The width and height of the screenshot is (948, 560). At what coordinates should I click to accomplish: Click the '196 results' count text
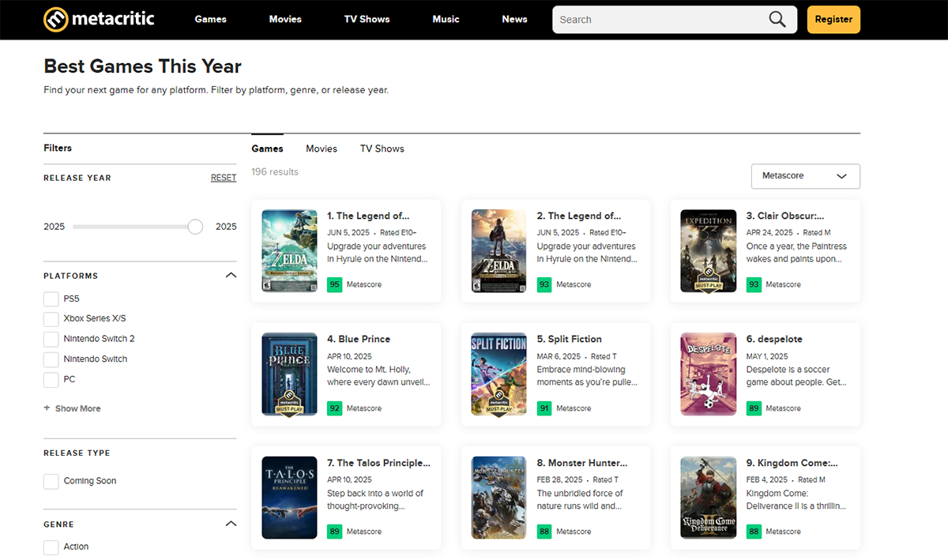pyautogui.click(x=275, y=171)
